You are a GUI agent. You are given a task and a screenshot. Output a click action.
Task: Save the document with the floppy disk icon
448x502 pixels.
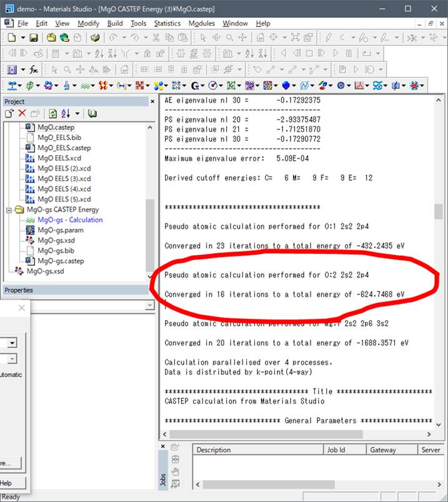tap(34, 38)
